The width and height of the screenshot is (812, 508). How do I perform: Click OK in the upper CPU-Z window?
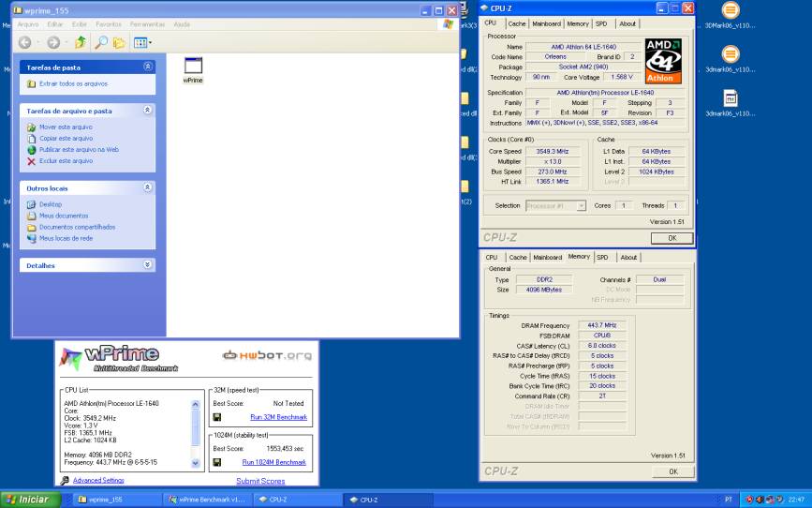(672, 238)
